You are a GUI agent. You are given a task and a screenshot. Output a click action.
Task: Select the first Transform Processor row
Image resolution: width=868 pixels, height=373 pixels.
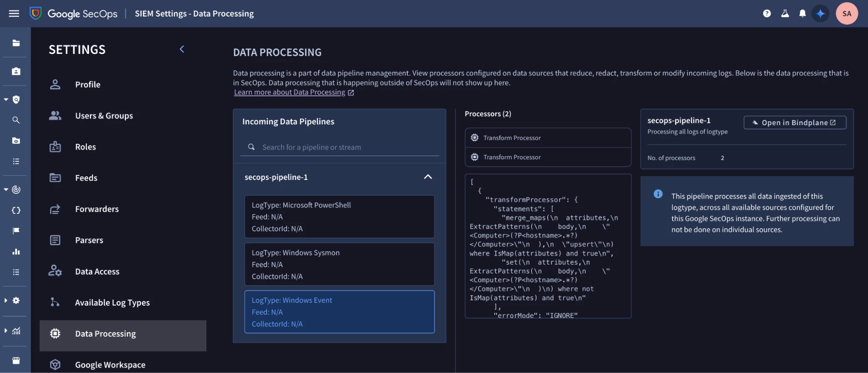[548, 137]
